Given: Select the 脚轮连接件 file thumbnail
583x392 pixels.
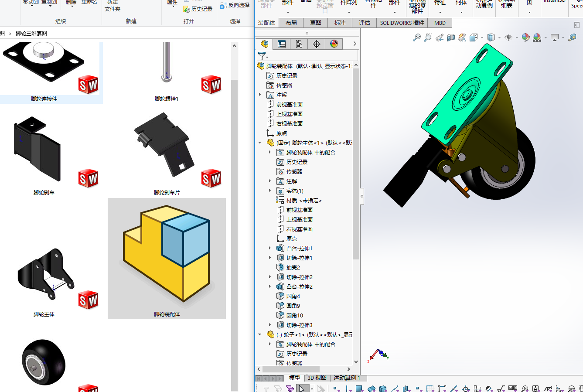Looking at the screenshot, I should [x=44, y=72].
